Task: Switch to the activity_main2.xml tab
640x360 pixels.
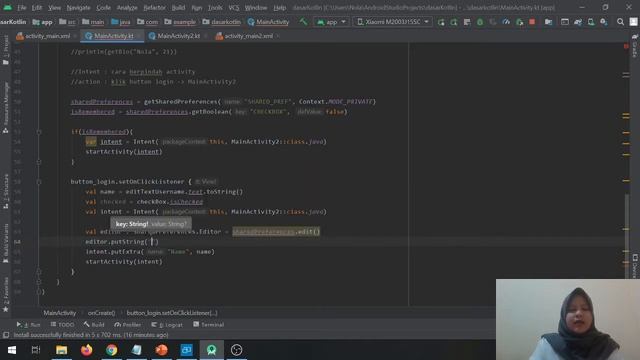Action: tap(248, 36)
